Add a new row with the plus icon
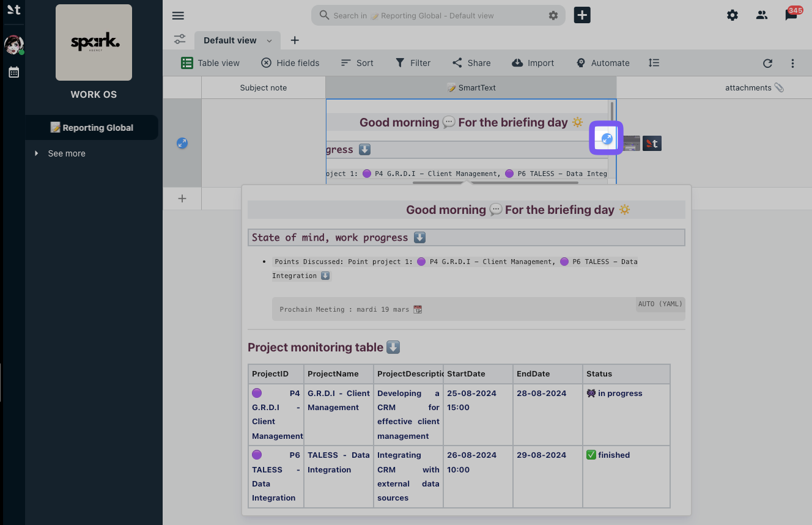Image resolution: width=812 pixels, height=525 pixels. [x=182, y=199]
